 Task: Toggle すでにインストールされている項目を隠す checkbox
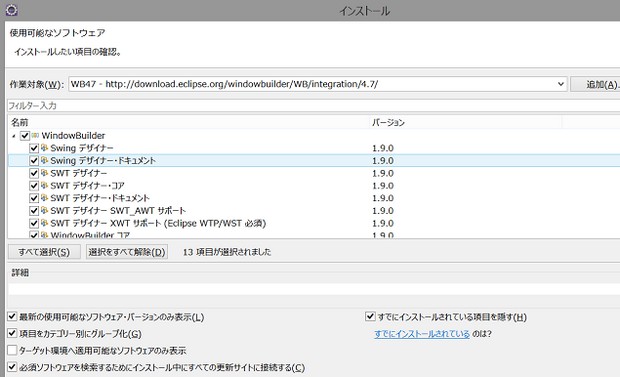[x=370, y=316]
